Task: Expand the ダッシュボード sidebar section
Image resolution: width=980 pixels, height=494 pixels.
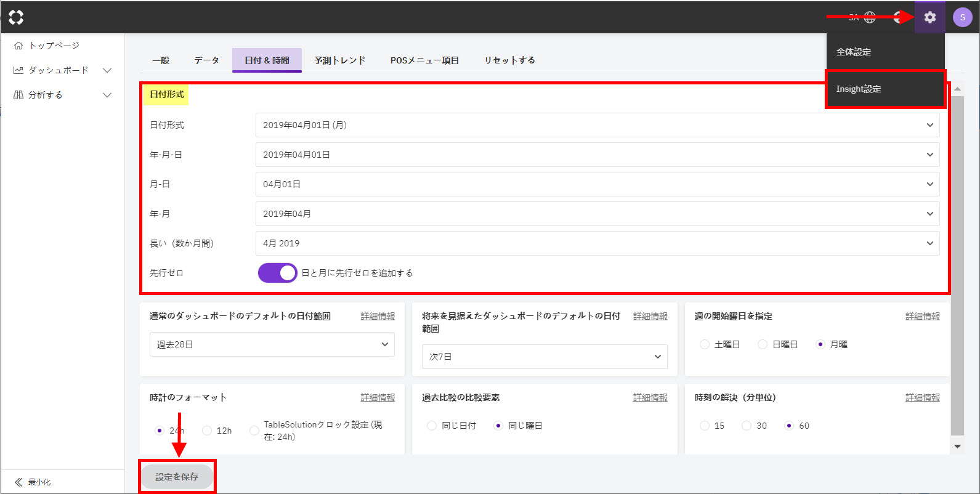Action: [x=107, y=70]
